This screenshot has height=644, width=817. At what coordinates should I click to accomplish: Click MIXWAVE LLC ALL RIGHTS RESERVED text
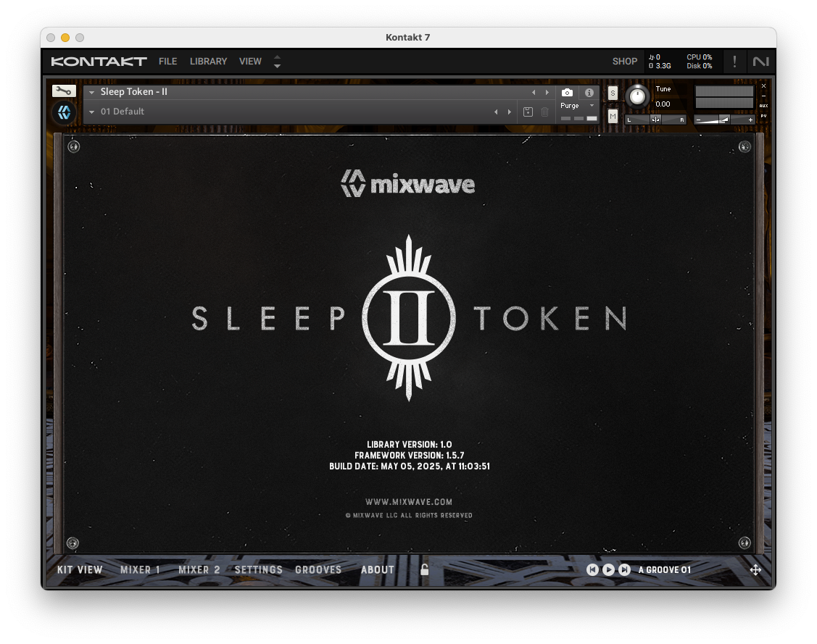[x=409, y=515]
